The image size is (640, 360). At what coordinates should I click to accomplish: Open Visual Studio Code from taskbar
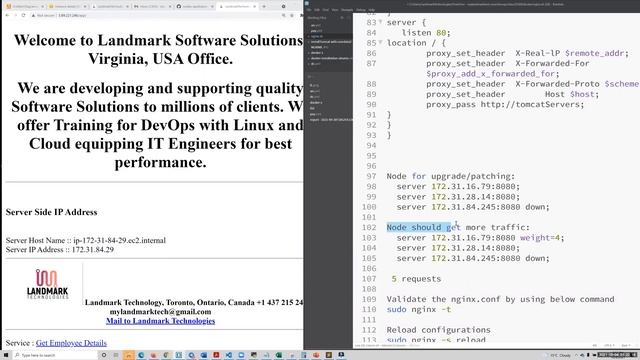pyautogui.click(x=229, y=356)
